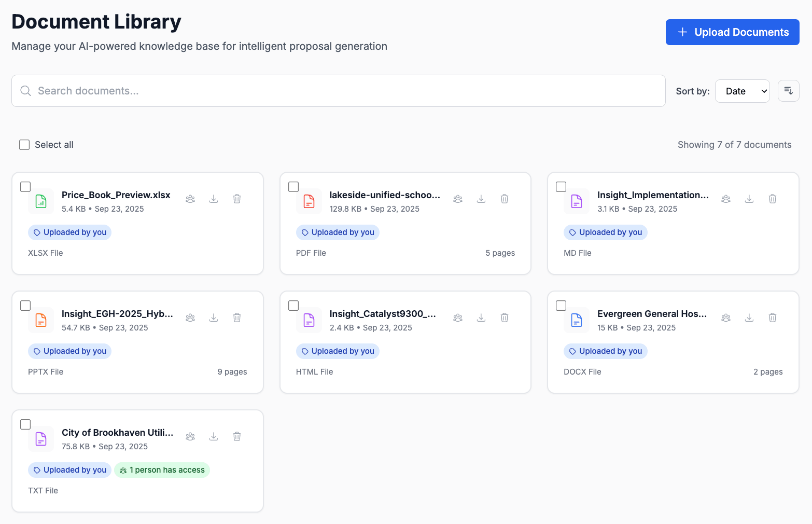The height and width of the screenshot is (524, 812).
Task: Open sharing options for Insight_Implementation markdown file
Action: (x=725, y=199)
